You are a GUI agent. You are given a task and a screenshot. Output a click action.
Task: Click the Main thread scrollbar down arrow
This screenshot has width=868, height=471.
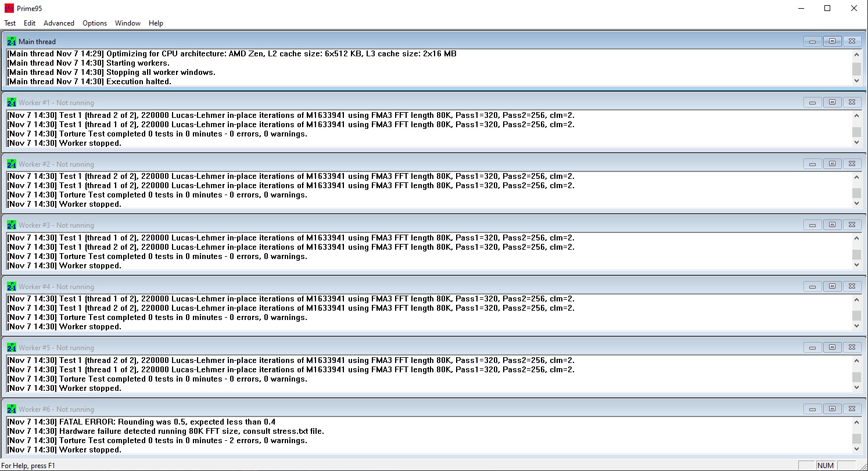tap(856, 81)
